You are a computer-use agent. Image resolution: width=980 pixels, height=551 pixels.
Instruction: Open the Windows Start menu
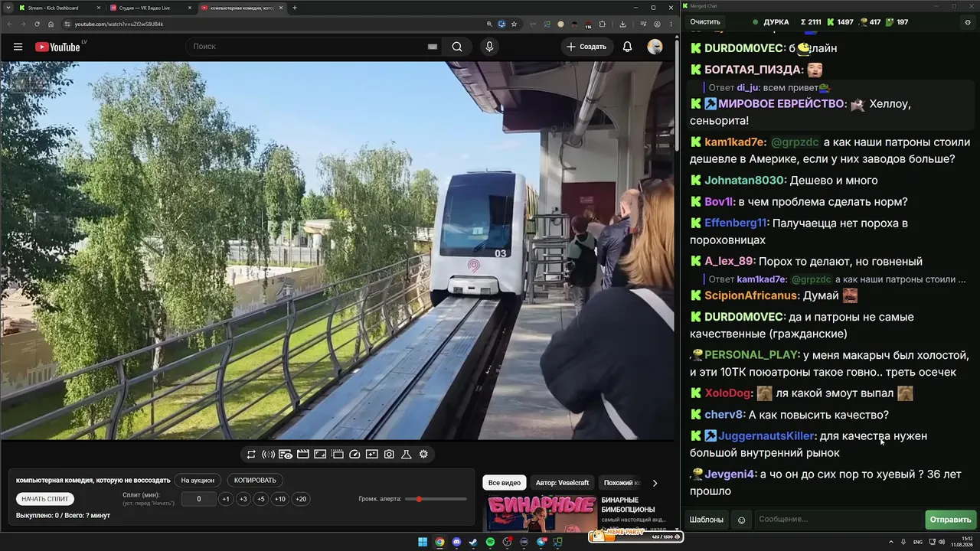pyautogui.click(x=422, y=543)
